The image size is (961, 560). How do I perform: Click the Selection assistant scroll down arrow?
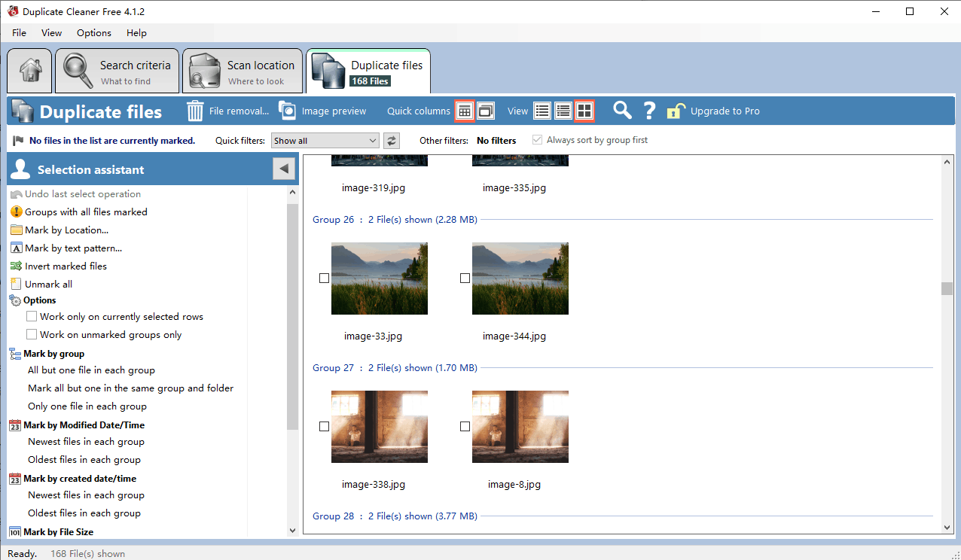(x=293, y=530)
